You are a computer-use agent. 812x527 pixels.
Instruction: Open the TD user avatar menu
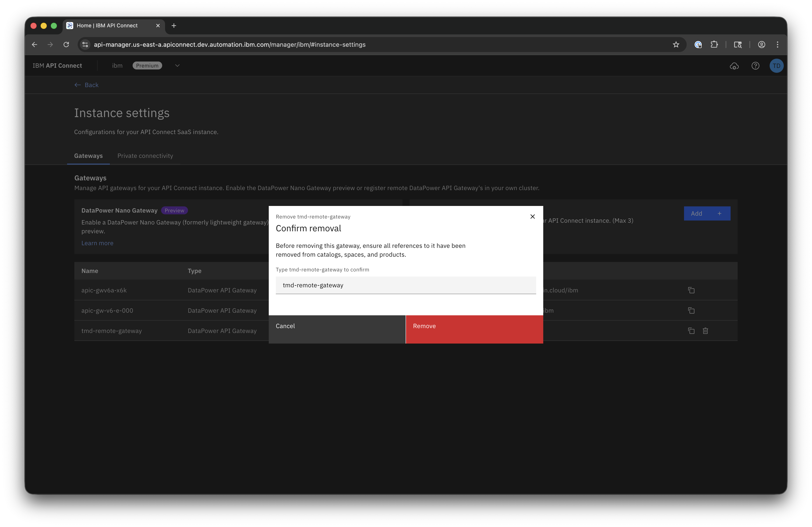click(x=776, y=66)
